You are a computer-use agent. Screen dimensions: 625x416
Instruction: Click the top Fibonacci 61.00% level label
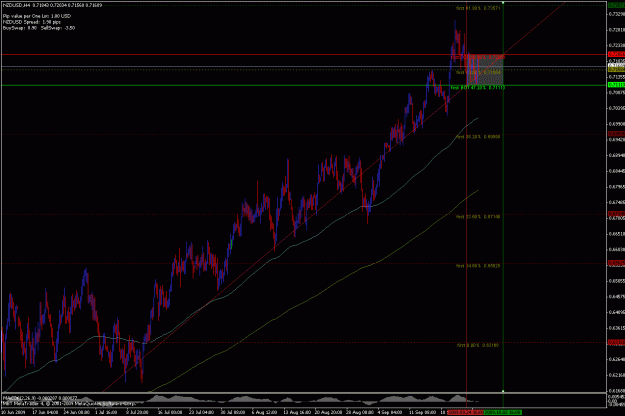(478, 8)
